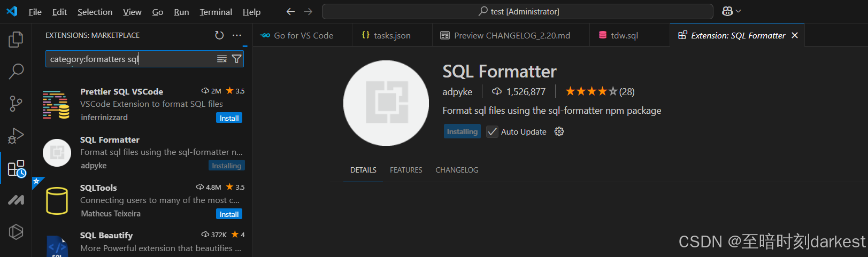The image size is (868, 257).
Task: Clear extensions search results
Action: [222, 59]
